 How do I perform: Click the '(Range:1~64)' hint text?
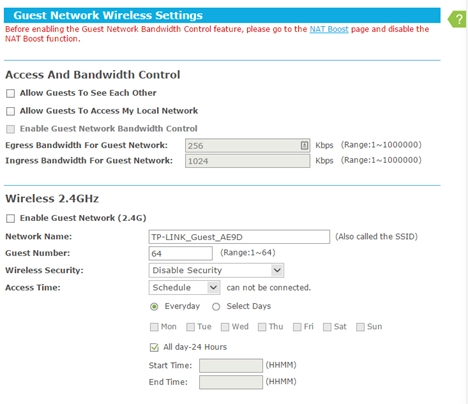click(248, 253)
